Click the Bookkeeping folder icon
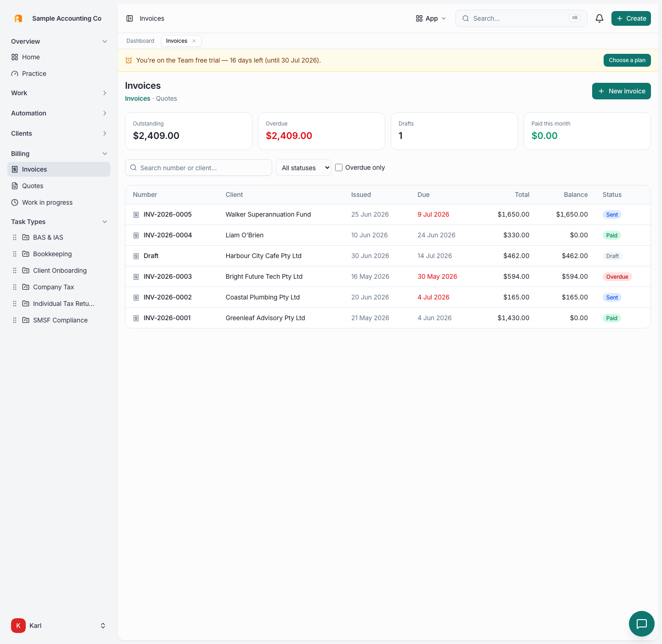The image size is (662, 644). [x=26, y=254]
